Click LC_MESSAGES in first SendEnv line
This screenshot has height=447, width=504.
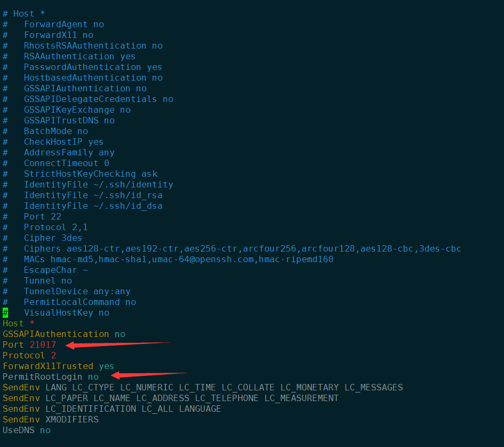pos(374,388)
